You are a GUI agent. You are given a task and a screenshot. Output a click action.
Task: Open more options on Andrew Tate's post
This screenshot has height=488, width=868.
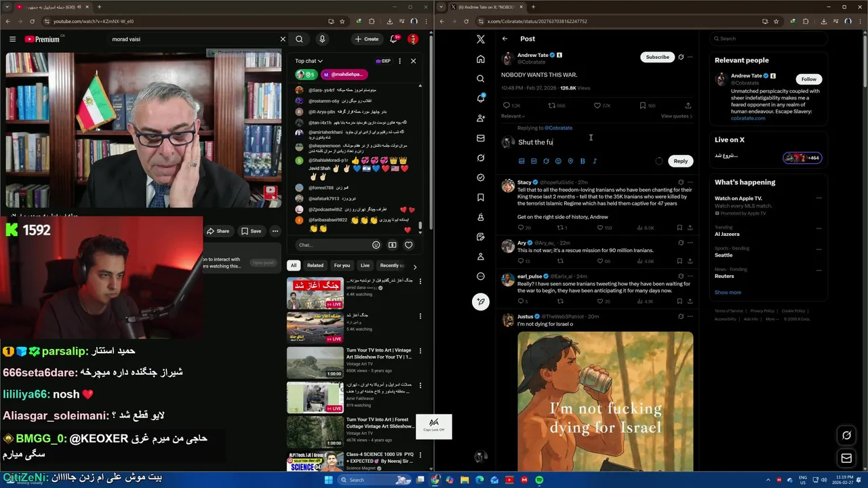(x=690, y=57)
